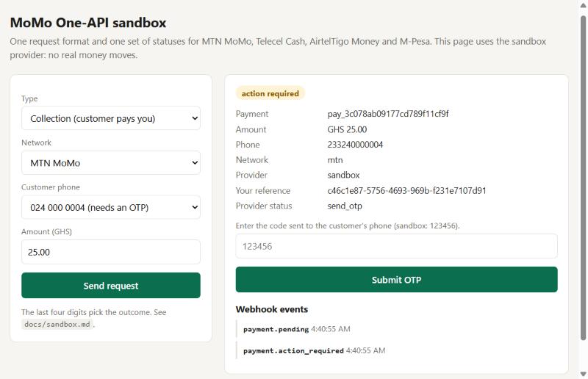Viewport: 588px width, 379px height.
Task: Click the Customer phone dropdown chevron arrow
Action: [x=195, y=207]
